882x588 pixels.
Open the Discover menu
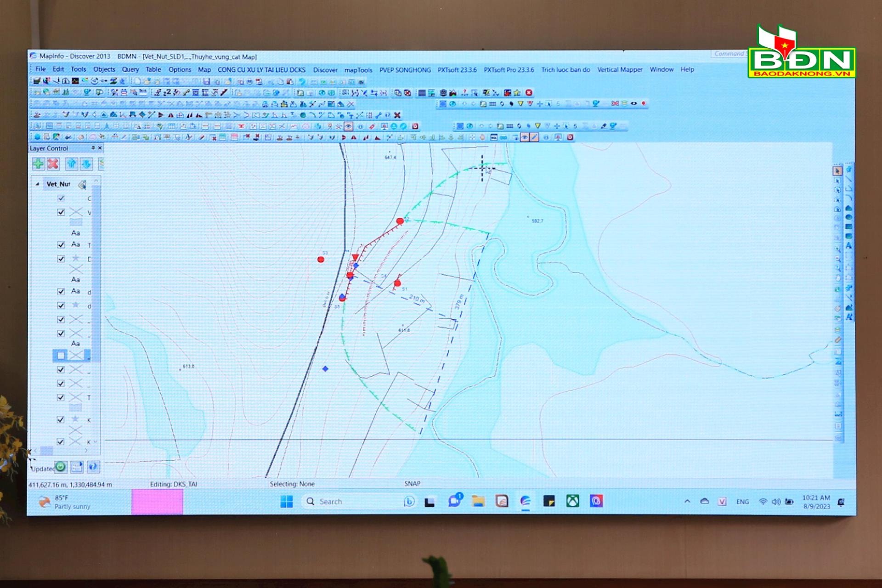click(325, 70)
